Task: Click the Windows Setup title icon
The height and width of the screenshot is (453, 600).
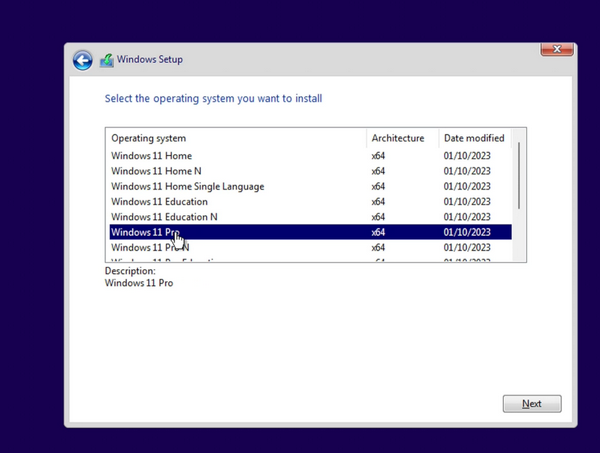Action: pyautogui.click(x=106, y=60)
